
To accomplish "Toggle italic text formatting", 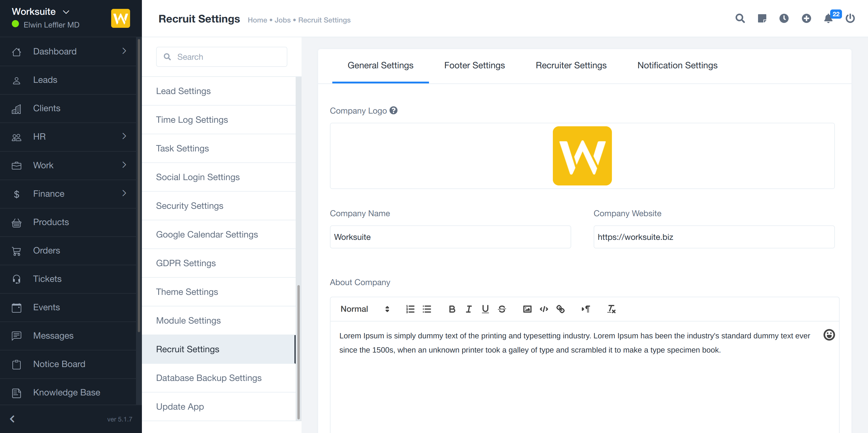I will tap(468, 309).
